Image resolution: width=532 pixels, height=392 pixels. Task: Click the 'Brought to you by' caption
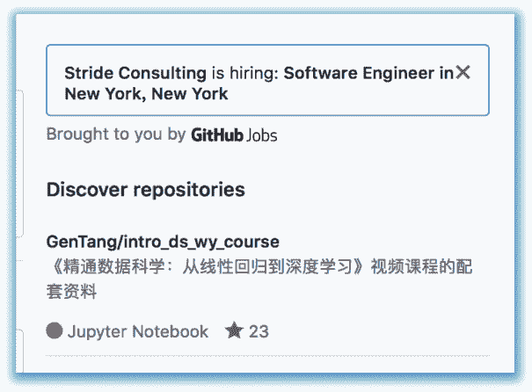116,134
